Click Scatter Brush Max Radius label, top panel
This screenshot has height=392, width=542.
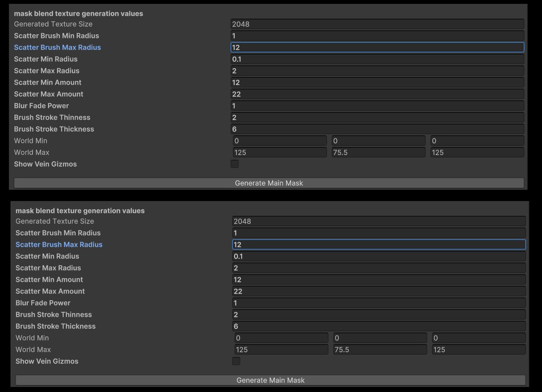point(57,47)
